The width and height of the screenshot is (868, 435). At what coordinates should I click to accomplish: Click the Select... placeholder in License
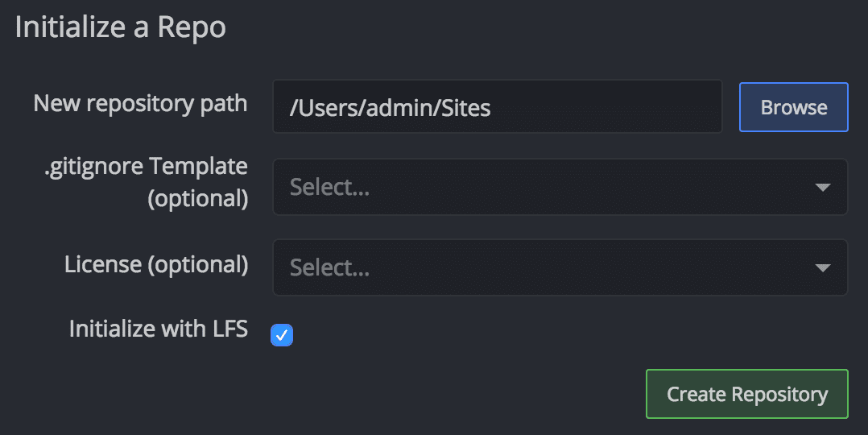pos(329,268)
